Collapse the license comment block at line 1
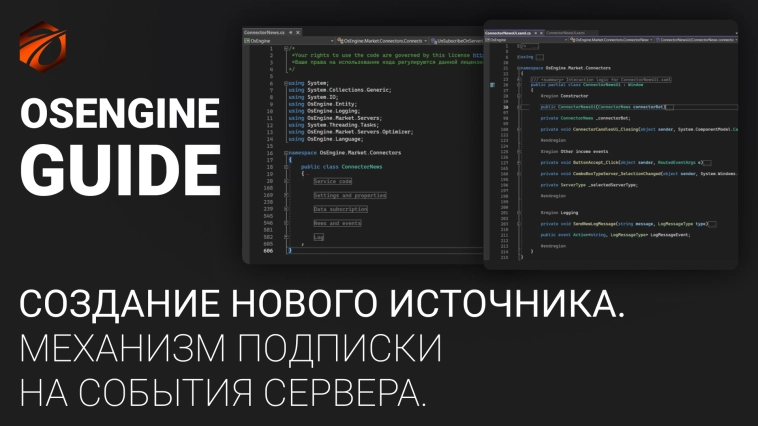The height and width of the screenshot is (426, 758). (x=286, y=48)
